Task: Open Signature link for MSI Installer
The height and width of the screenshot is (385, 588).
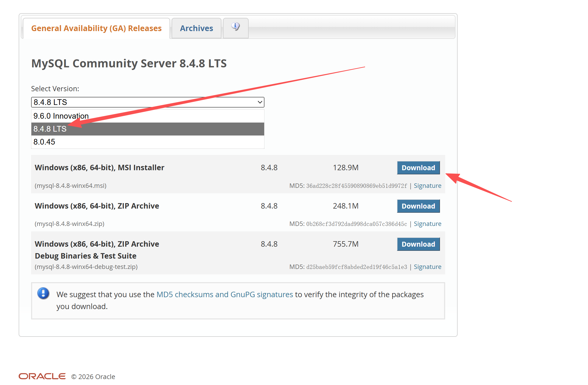Action: tap(427, 186)
